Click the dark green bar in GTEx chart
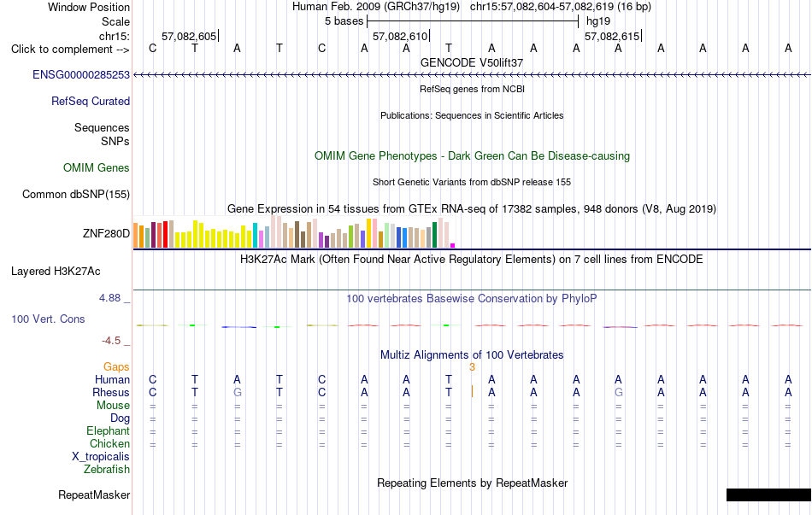Screen dimensions: 812x515 coord(435,235)
